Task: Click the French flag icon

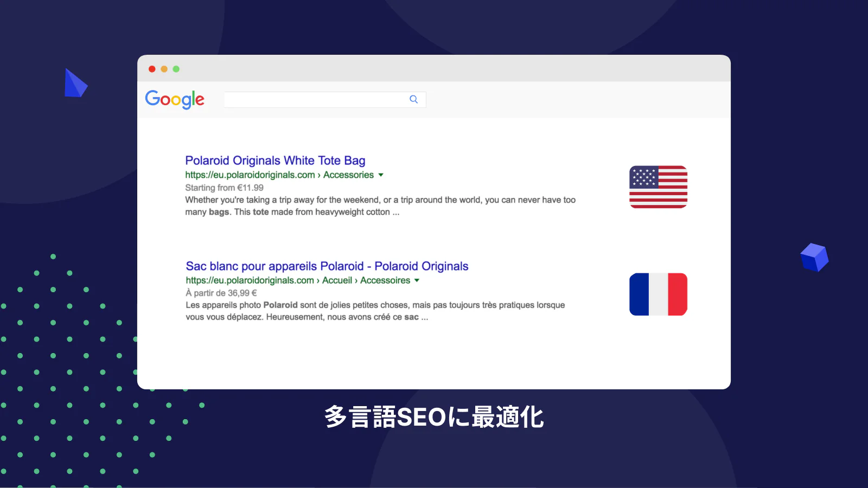Action: point(658,294)
